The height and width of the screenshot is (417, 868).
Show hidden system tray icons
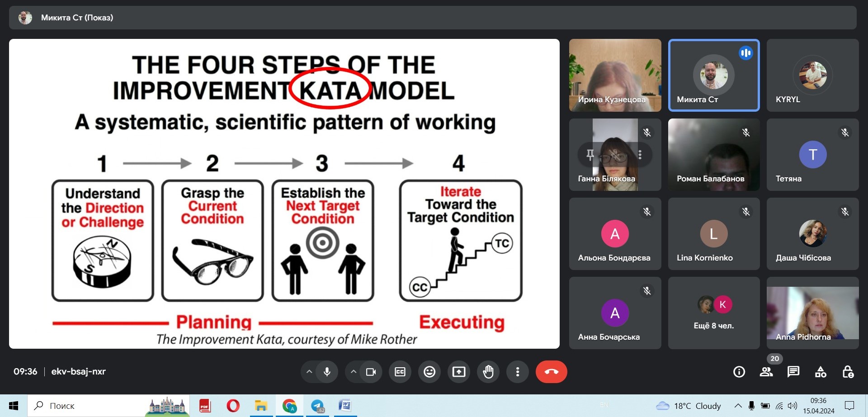click(738, 406)
